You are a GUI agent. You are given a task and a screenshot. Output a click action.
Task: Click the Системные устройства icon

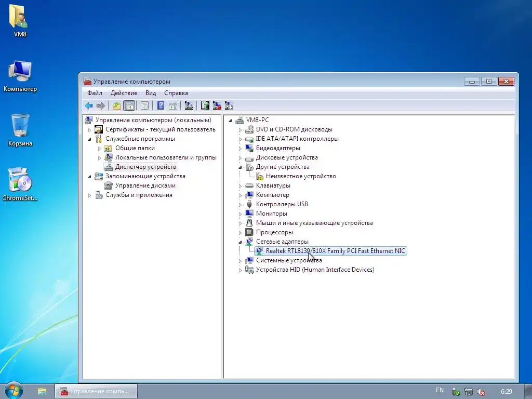point(249,261)
